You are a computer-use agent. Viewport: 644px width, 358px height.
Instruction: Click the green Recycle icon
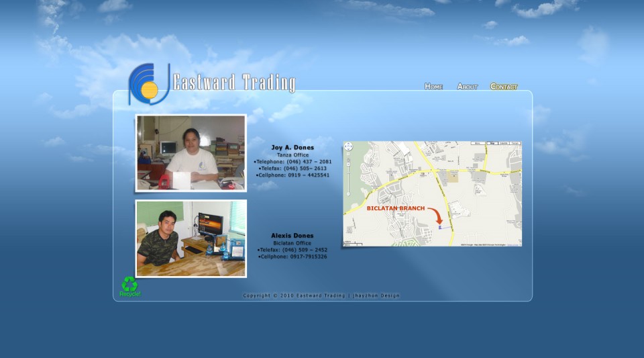pyautogui.click(x=129, y=287)
